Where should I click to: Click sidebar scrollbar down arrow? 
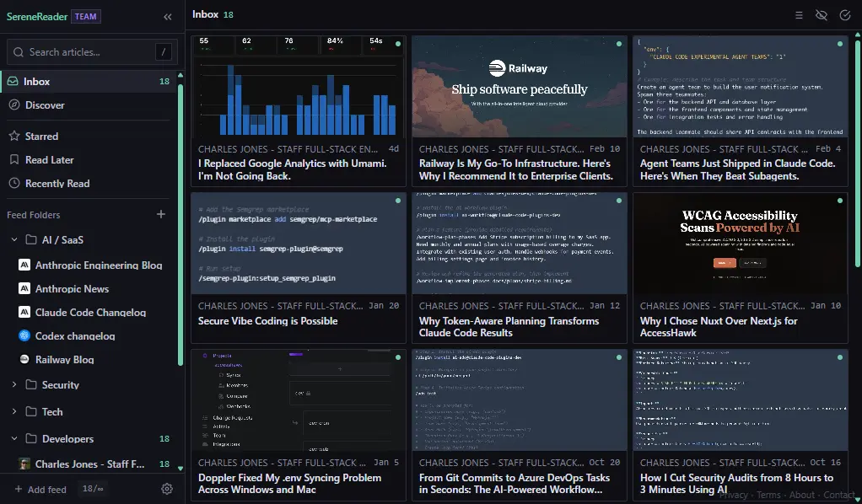point(180,469)
